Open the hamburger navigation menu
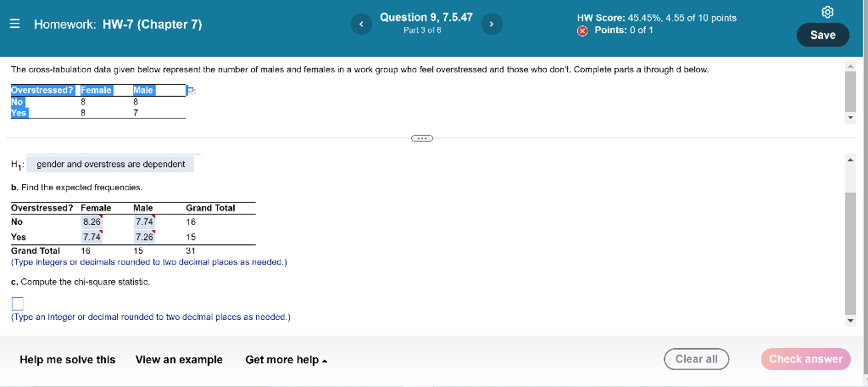Screen dimensions: 868x387 coord(15,25)
